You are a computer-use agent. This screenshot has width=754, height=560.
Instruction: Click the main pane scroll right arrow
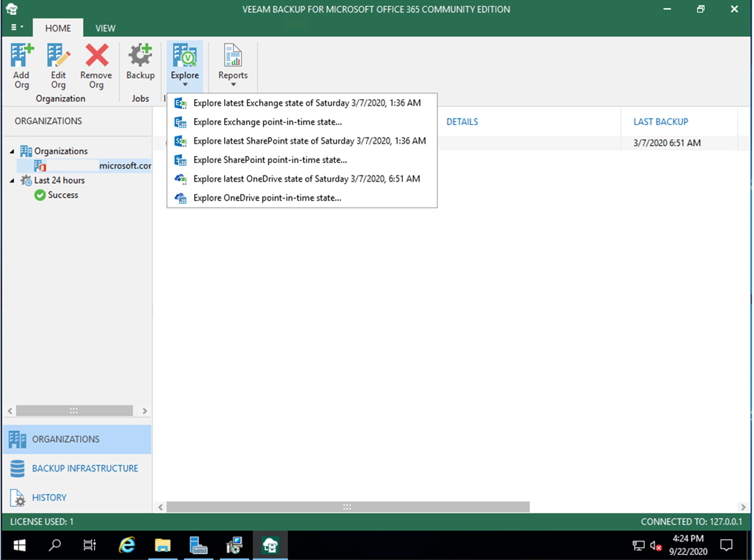click(x=744, y=507)
